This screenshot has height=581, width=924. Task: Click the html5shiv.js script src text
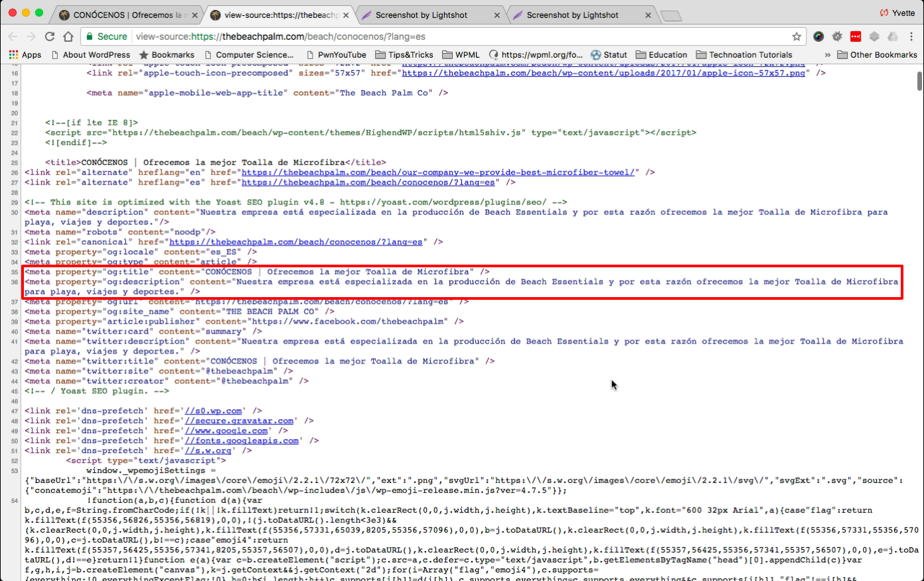[319, 133]
